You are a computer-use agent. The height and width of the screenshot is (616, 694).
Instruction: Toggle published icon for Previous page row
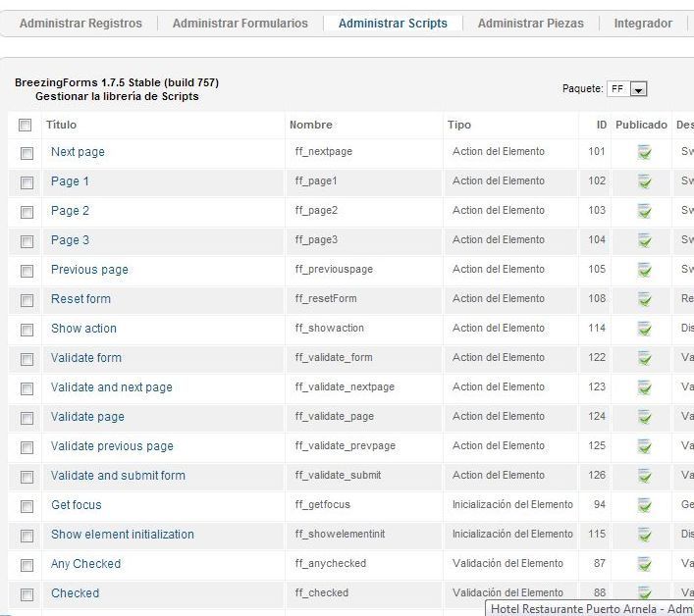(x=644, y=270)
